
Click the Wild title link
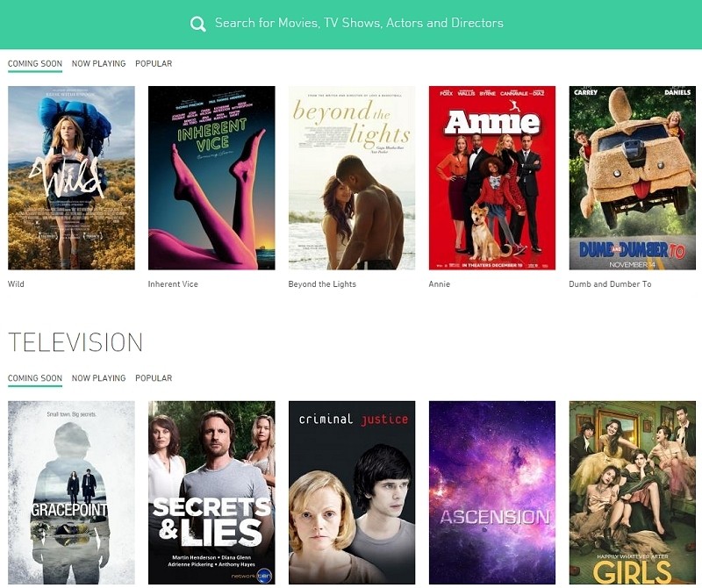coord(16,284)
